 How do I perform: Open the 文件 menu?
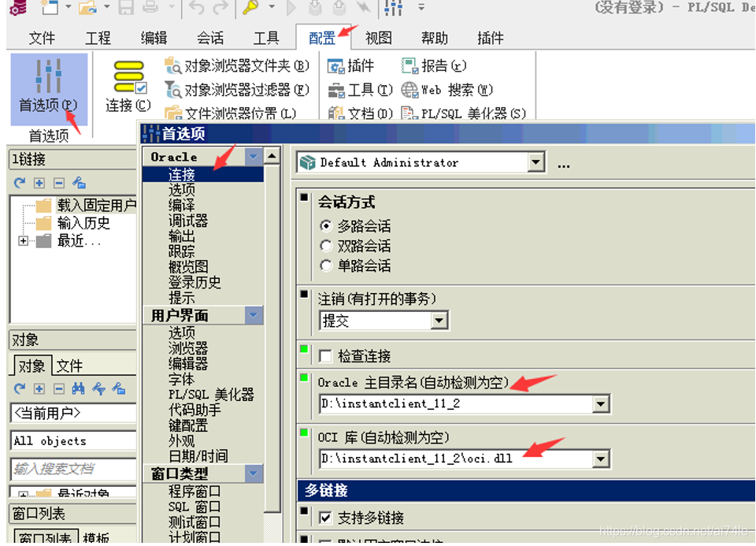(42, 38)
